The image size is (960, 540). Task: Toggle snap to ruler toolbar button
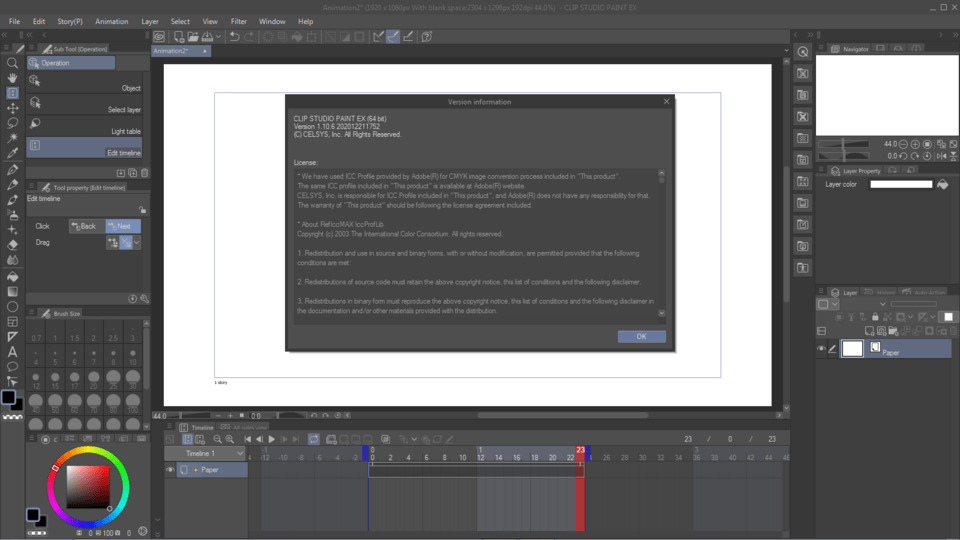378,37
